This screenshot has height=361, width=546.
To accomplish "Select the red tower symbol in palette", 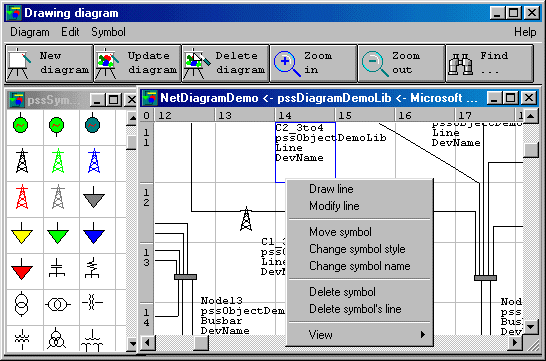I will coord(22,197).
